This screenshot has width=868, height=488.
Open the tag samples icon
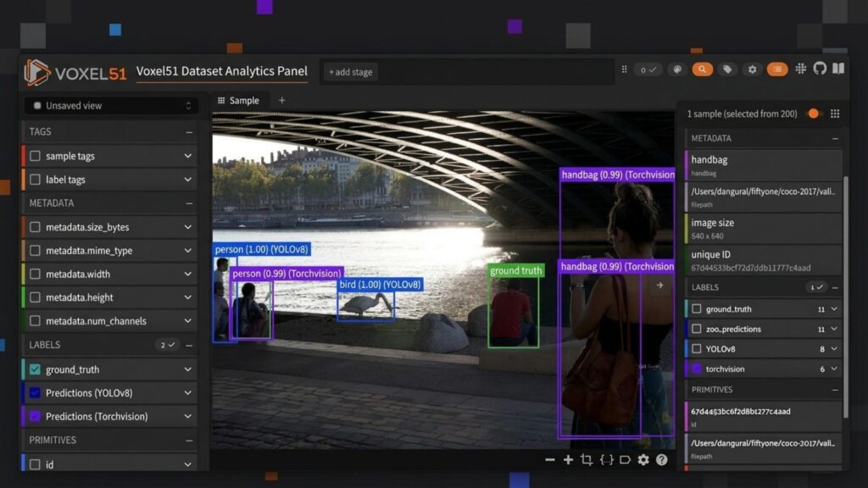click(727, 69)
